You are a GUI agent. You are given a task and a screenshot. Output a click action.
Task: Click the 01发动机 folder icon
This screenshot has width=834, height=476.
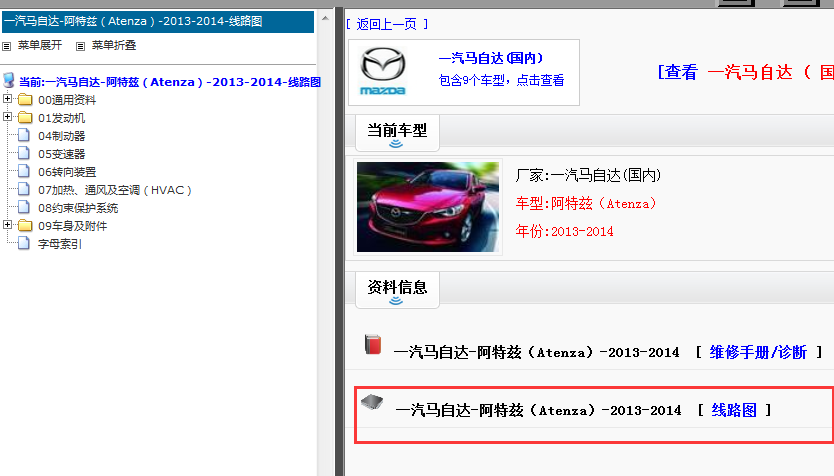pyautogui.click(x=25, y=118)
